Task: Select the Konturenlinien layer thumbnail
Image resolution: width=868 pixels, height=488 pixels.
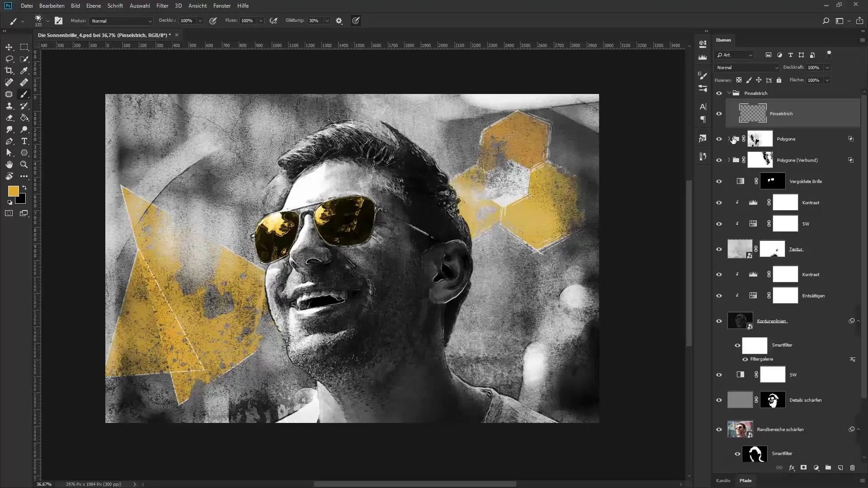Action: point(740,321)
